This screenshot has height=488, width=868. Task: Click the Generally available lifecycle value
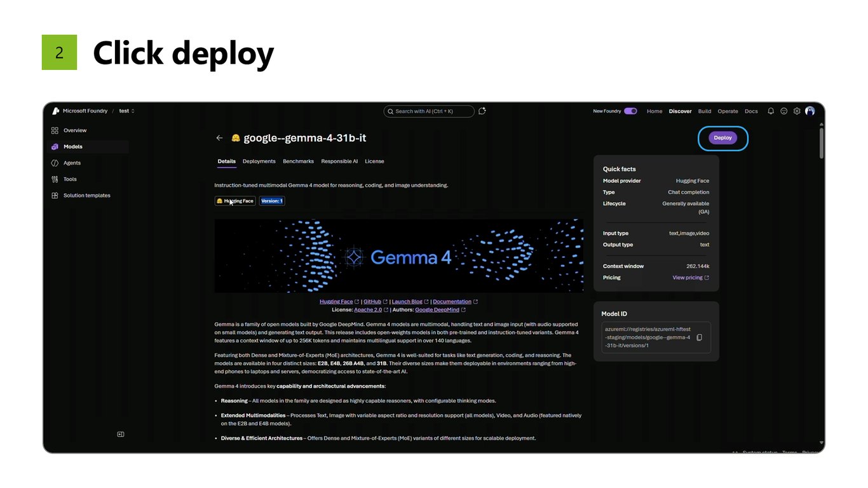[686, 208]
